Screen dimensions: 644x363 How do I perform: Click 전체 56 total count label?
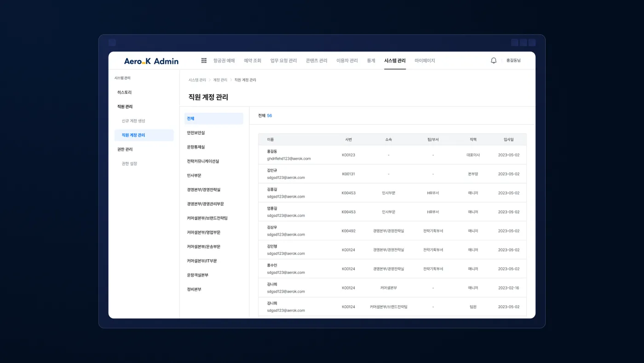(265, 115)
